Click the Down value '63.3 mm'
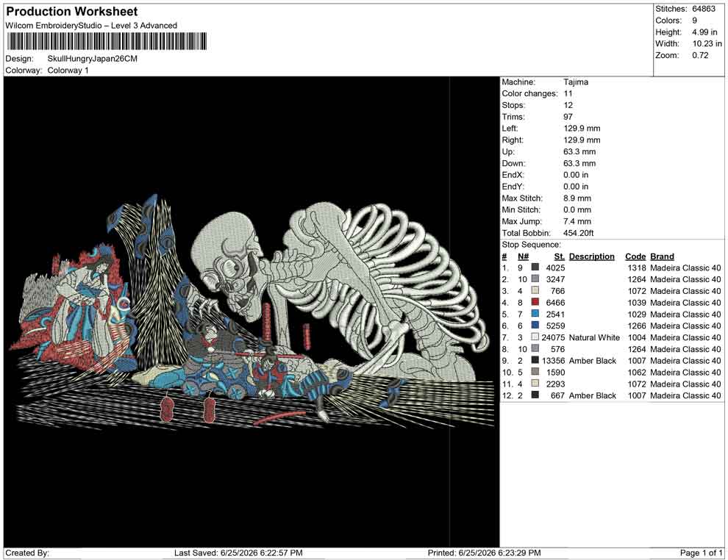The image size is (728, 560). [579, 163]
